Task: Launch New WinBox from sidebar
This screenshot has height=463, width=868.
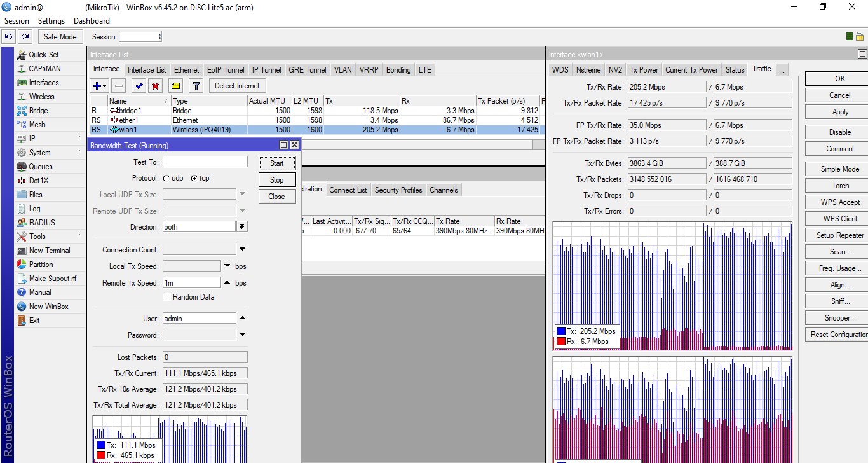Action: 48,307
